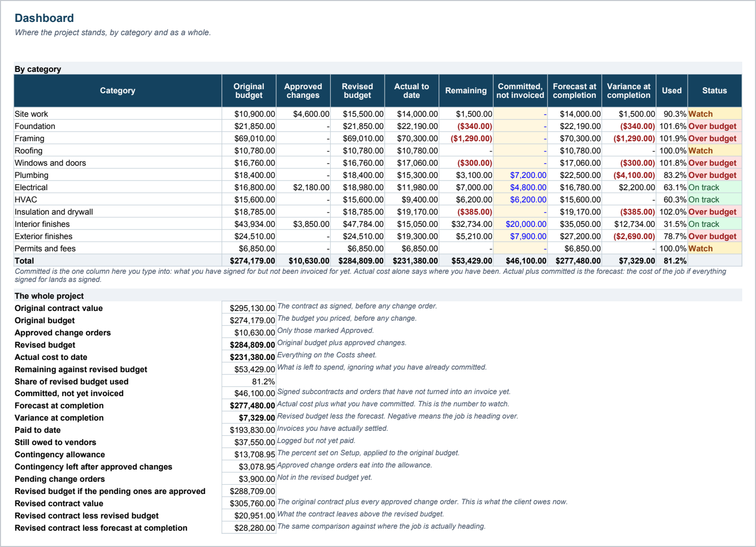Click "Contingency left after approved changes" label
This screenshot has width=756, height=547.
pos(93,466)
